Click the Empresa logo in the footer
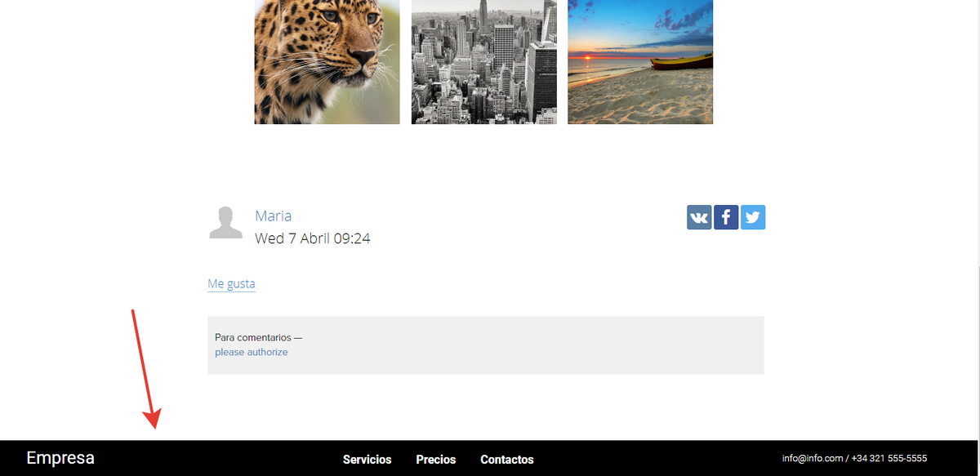The width and height of the screenshot is (980, 476). pyautogui.click(x=60, y=458)
